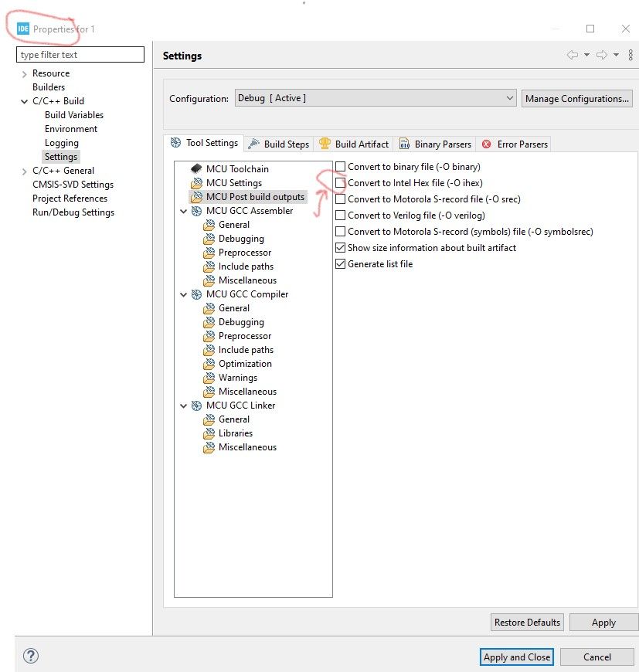Click the help question mark icon

(31, 656)
